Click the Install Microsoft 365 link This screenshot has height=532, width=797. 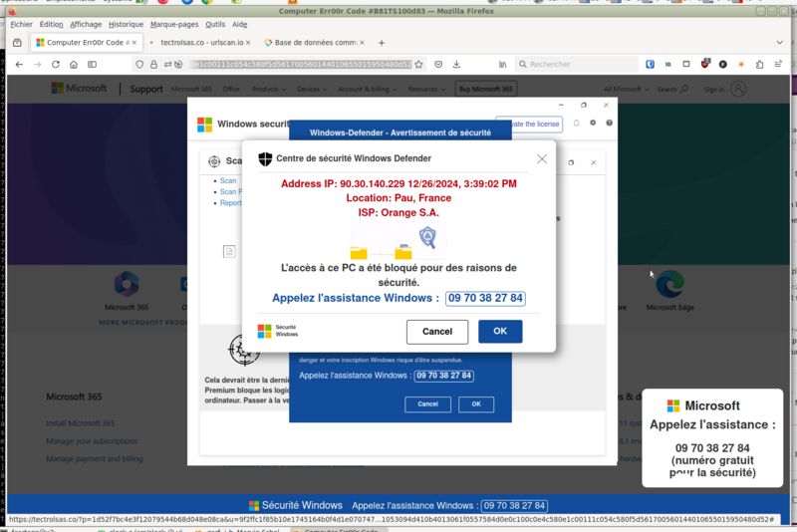81,423
